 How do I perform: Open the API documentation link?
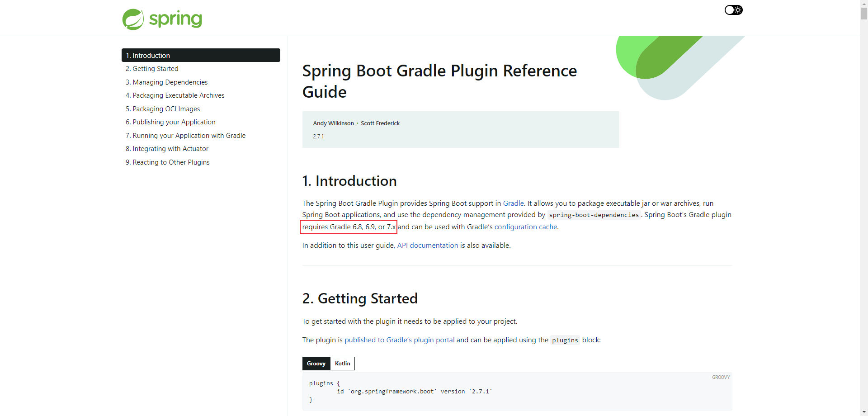tap(428, 246)
